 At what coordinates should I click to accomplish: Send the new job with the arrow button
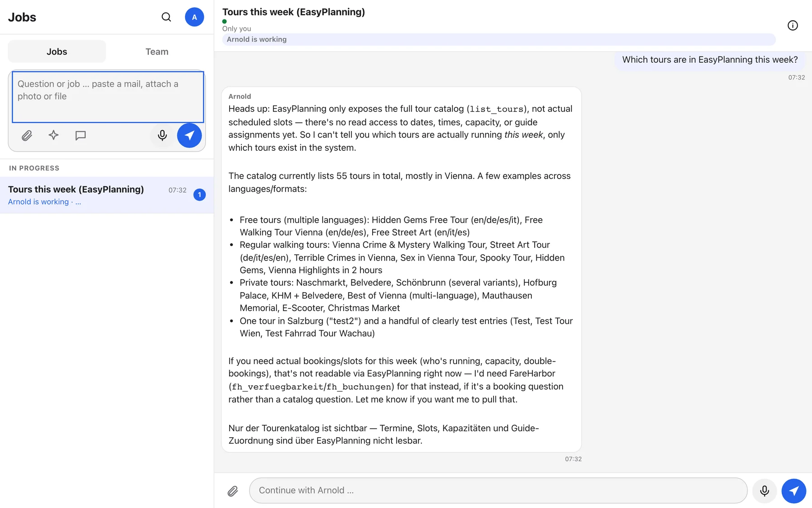pos(189,135)
